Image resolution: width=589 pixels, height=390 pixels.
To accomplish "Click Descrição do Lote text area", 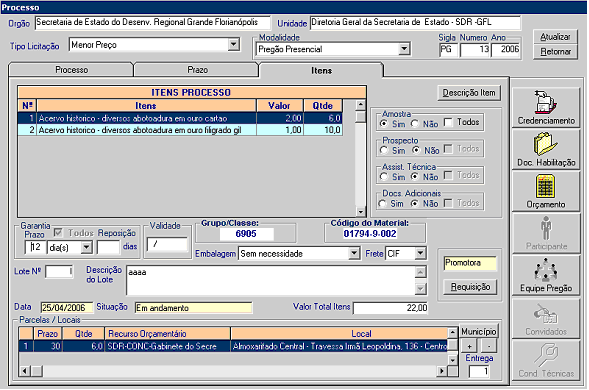I will [x=271, y=280].
